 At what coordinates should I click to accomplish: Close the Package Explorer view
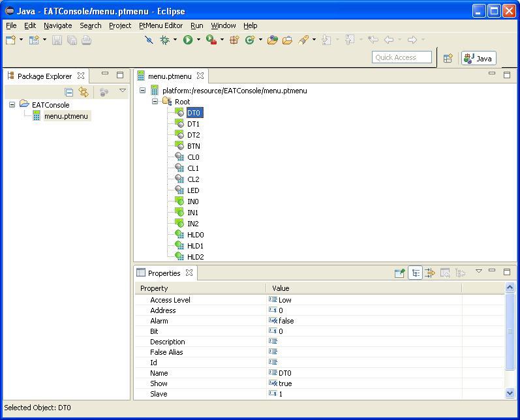(x=81, y=76)
